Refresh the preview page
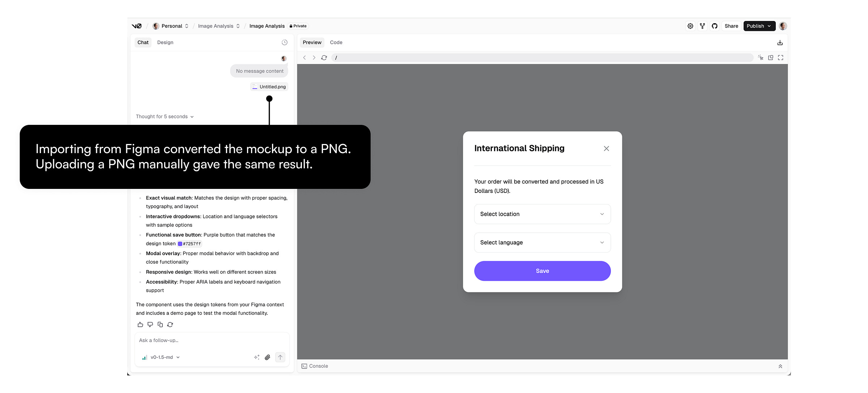This screenshot has width=868, height=393. point(324,58)
